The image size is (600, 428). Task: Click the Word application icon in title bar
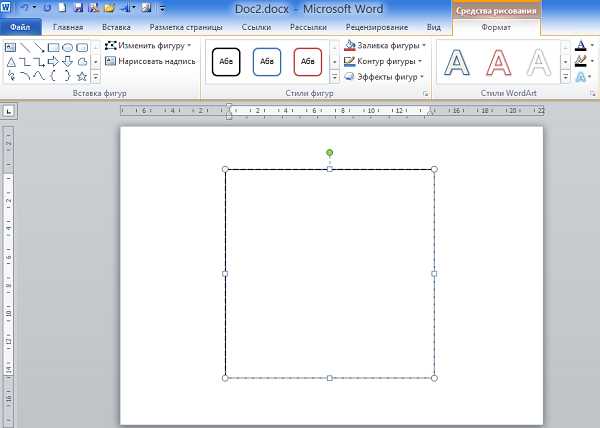[5, 7]
